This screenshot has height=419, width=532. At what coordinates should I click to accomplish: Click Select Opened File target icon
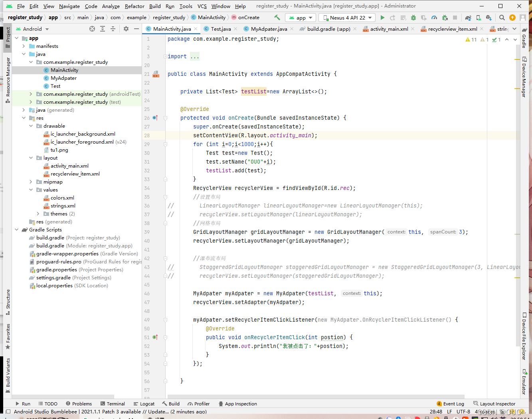click(92, 29)
